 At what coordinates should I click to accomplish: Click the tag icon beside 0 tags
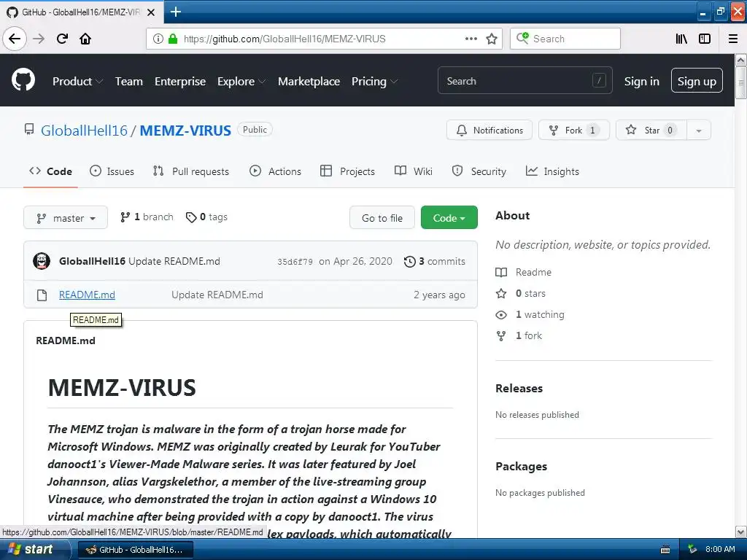pyautogui.click(x=191, y=217)
